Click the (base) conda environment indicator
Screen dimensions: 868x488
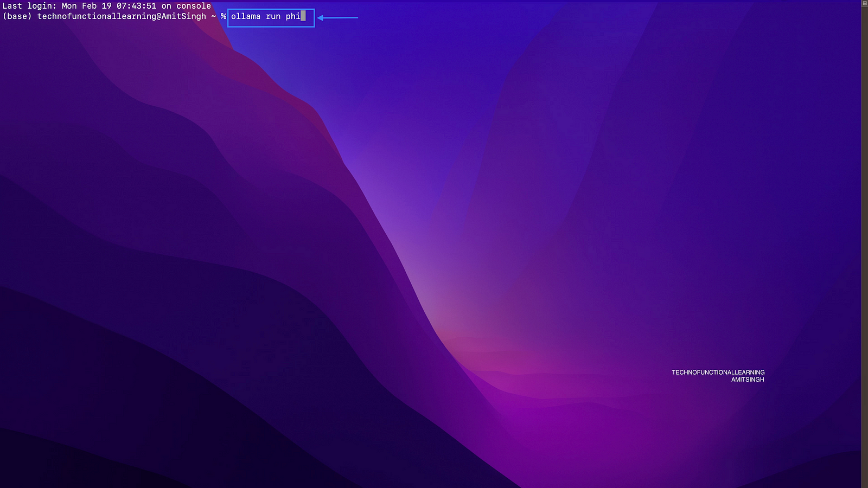[x=17, y=16]
